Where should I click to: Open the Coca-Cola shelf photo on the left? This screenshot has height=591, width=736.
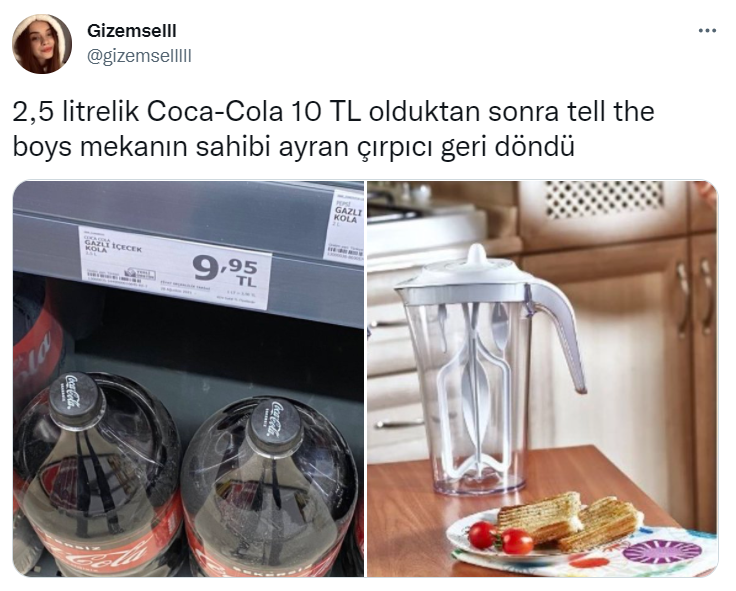pyautogui.click(x=188, y=379)
